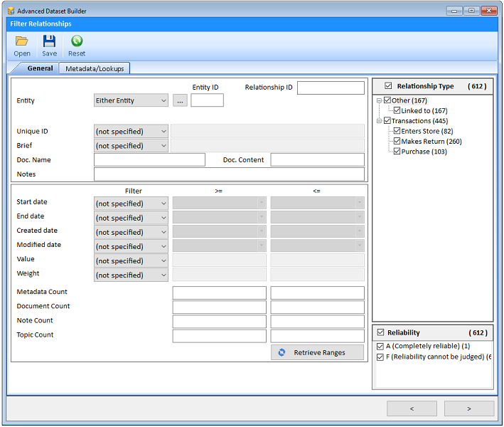Screen dimensions: 504x427
Task: Select the General tab
Action: pyautogui.click(x=40, y=68)
